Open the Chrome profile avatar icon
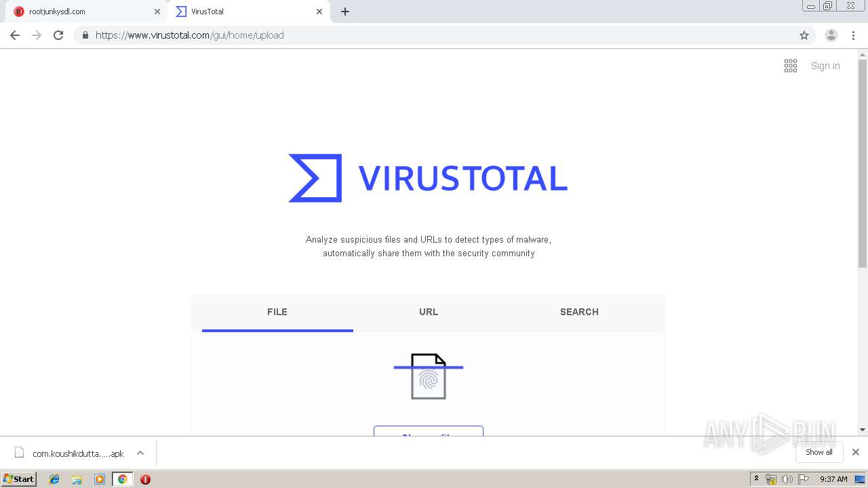Screen dimensions: 868x488 831,35
